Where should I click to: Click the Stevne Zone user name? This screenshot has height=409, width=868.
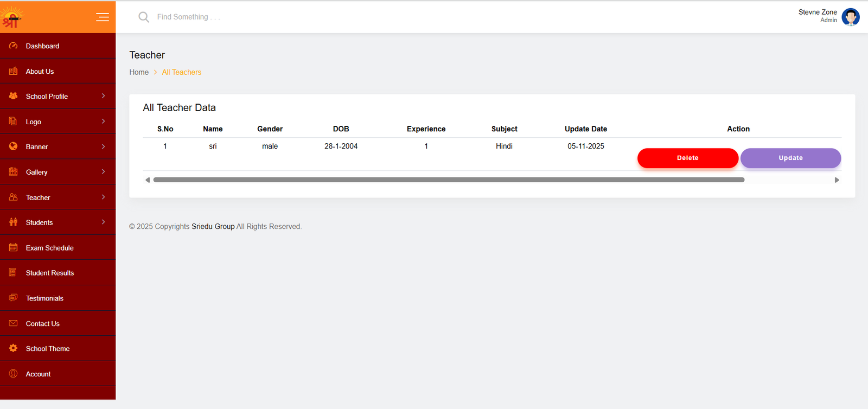tap(818, 12)
